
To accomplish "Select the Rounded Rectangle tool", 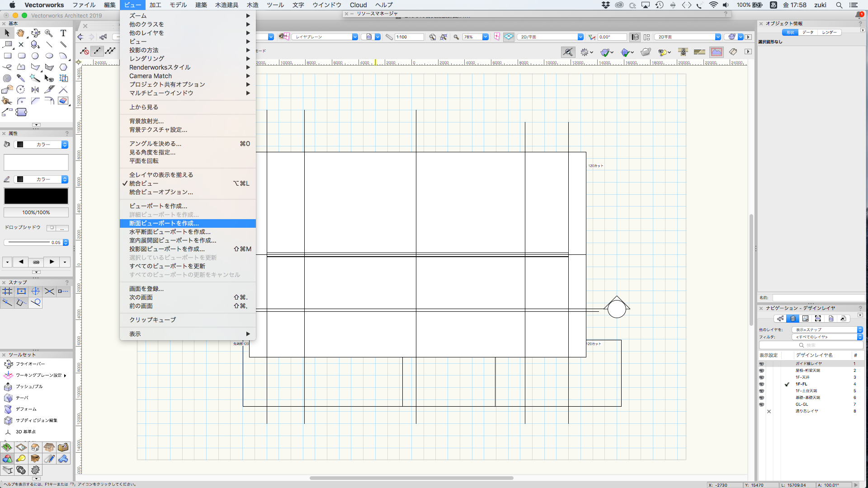I will [21, 56].
